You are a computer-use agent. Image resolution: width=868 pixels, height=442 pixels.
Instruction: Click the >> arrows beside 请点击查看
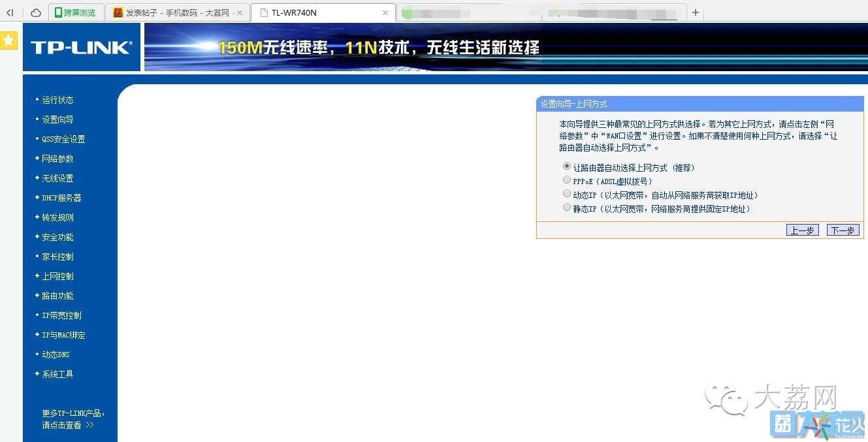89,425
